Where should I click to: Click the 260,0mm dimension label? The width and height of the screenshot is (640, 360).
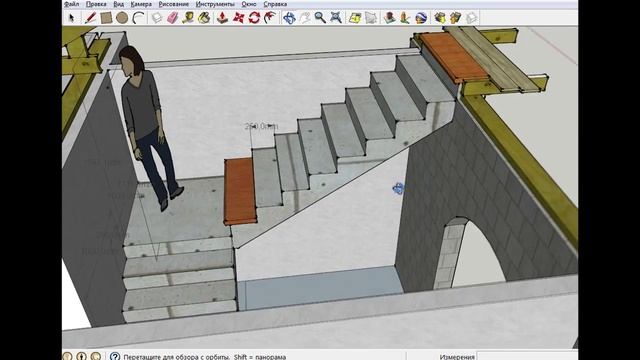pos(261,126)
